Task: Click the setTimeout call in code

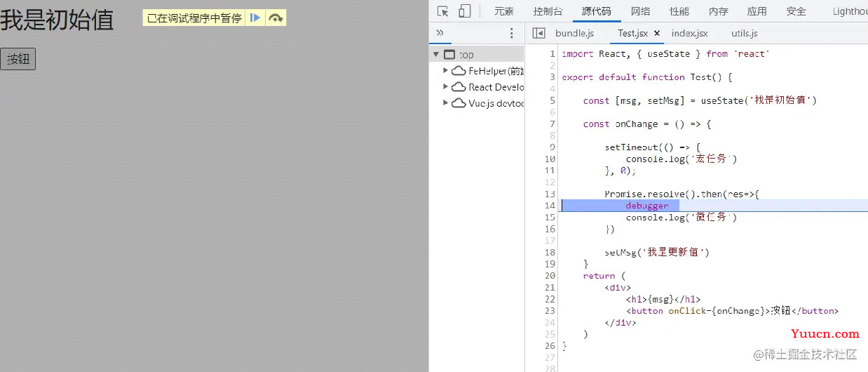Action: 653,147
